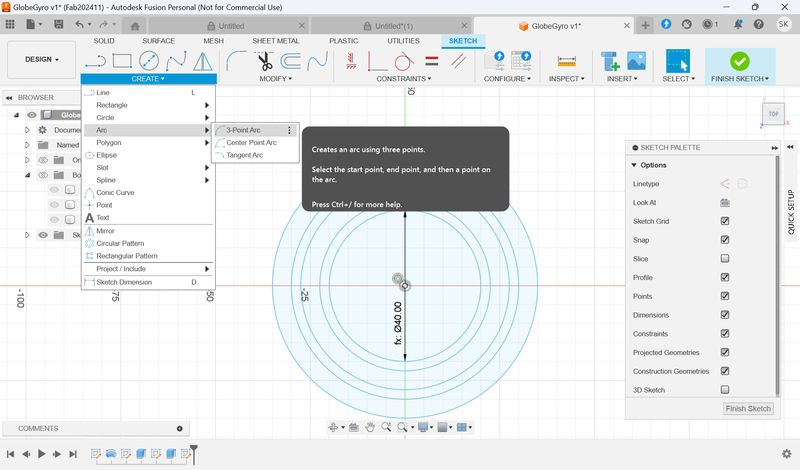Enable the 3D Sketch checkbox

pos(724,390)
